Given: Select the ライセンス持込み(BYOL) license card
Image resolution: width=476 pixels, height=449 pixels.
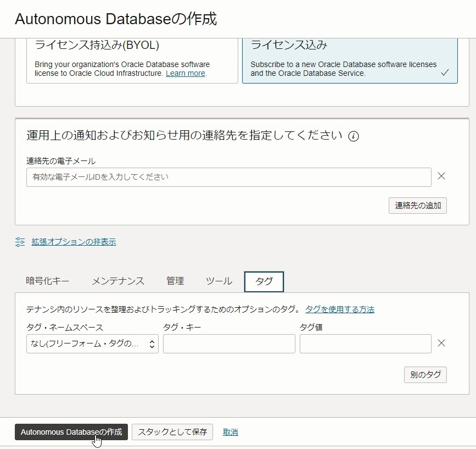Looking at the screenshot, I should pyautogui.click(x=132, y=61).
